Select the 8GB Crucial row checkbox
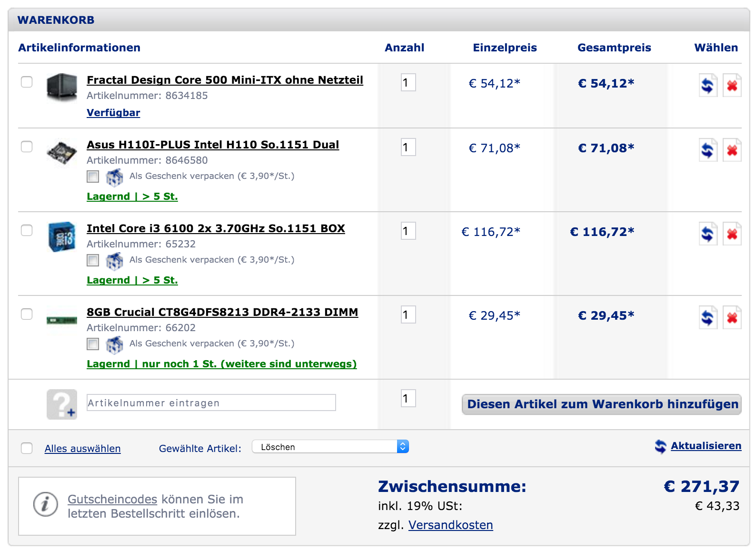 click(x=27, y=314)
